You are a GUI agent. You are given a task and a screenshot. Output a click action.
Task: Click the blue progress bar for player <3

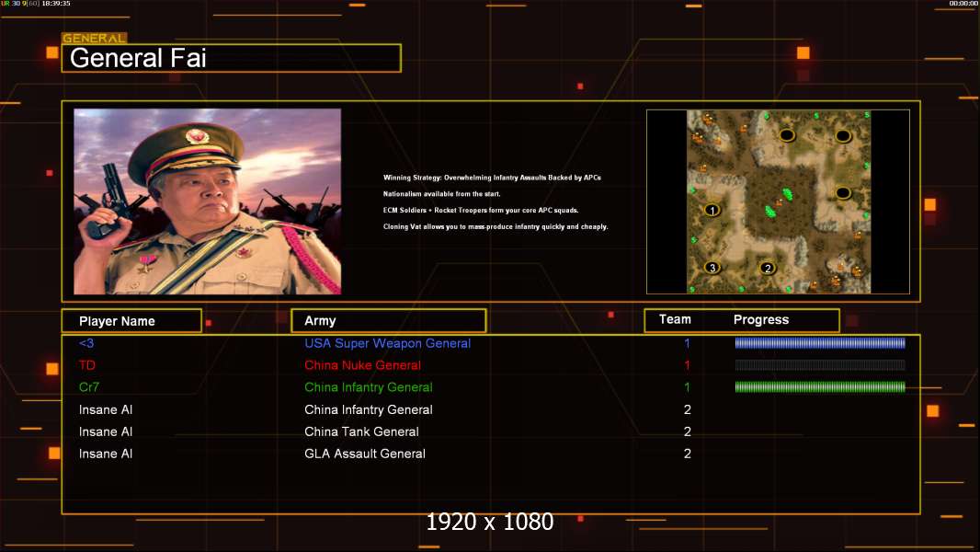[x=819, y=343]
